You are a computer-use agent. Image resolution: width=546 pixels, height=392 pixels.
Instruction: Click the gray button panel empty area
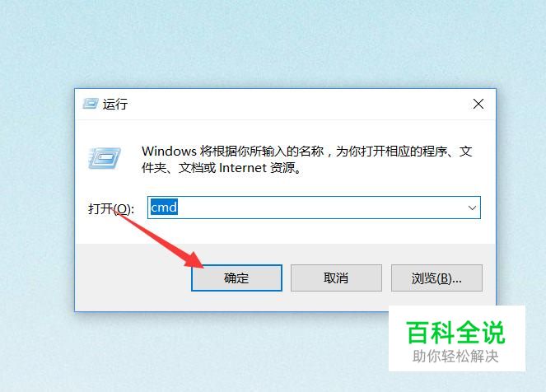click(133, 278)
